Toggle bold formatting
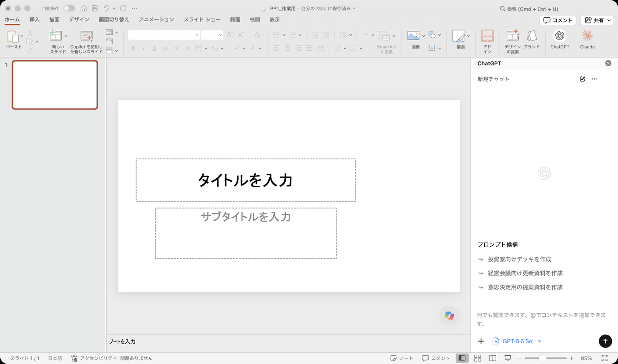 coord(133,48)
